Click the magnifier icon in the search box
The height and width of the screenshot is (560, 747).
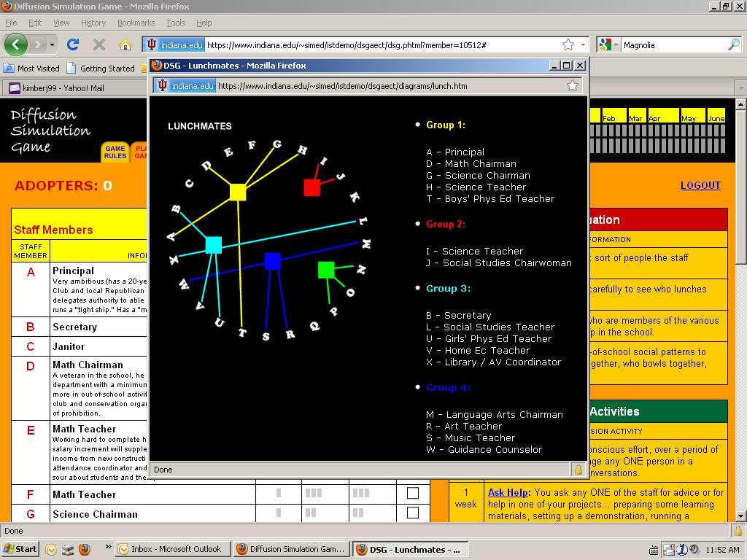733,45
